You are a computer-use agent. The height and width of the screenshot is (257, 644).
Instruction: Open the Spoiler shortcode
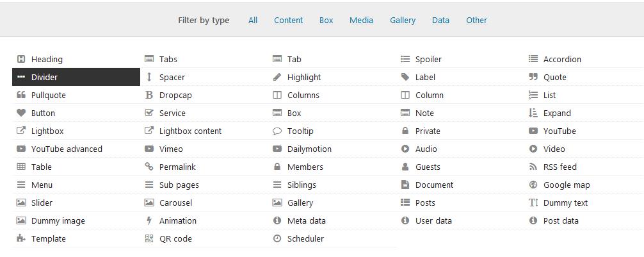[x=428, y=59]
